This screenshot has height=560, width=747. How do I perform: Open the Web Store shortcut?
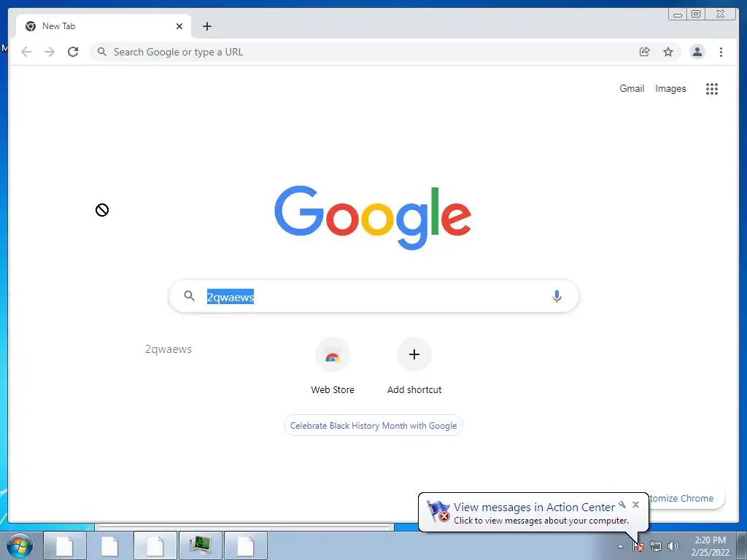point(333,366)
